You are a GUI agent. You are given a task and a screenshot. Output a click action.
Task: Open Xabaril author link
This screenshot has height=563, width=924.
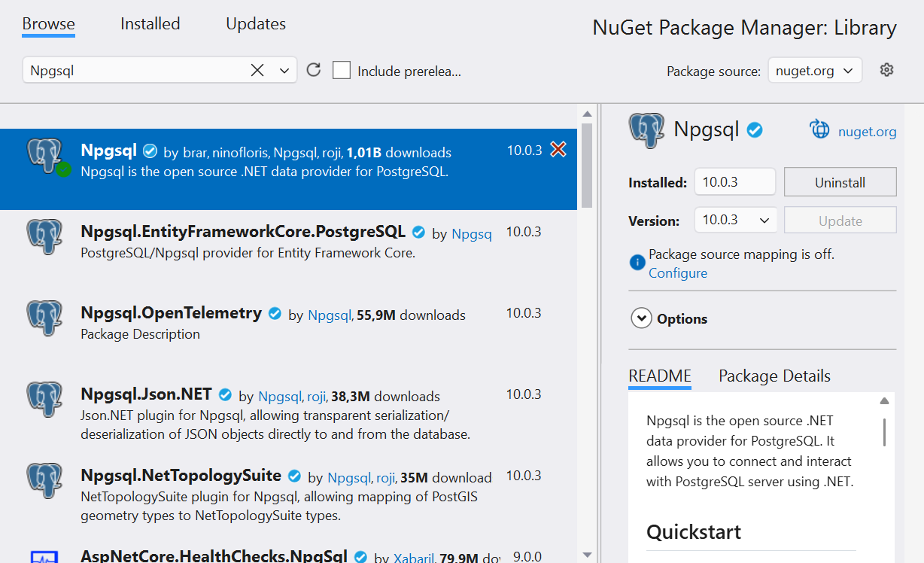coord(415,558)
